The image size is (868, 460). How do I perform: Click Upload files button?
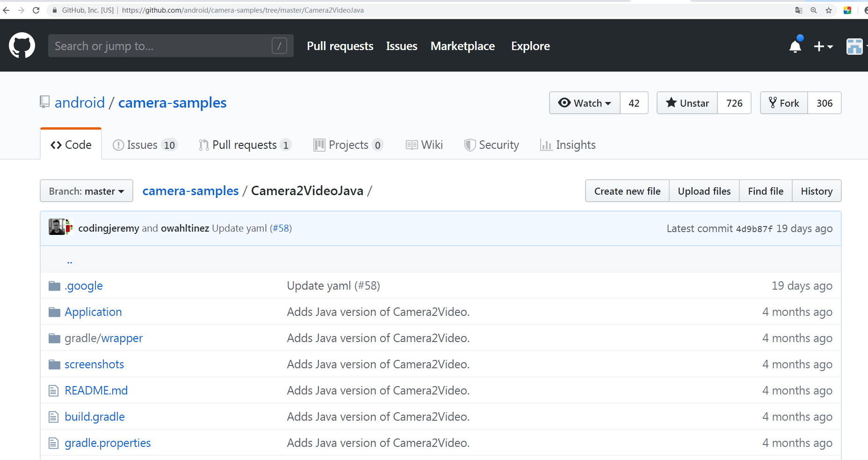[x=704, y=191]
